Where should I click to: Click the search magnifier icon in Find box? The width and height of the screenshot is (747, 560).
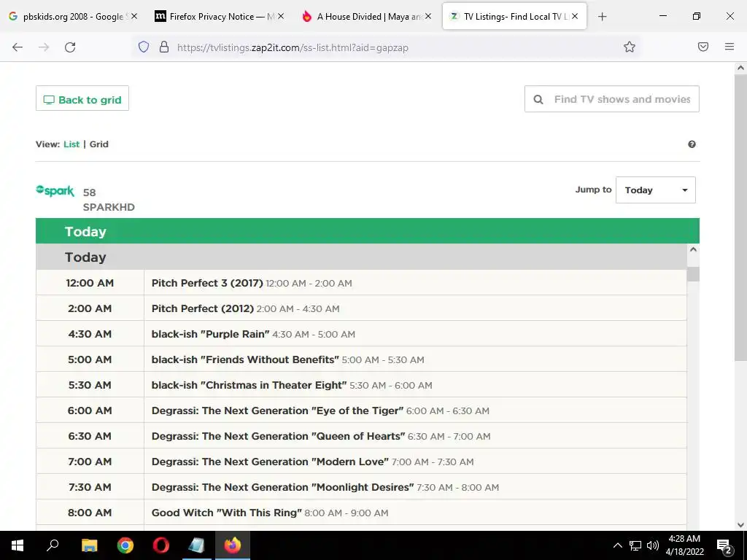[538, 99]
